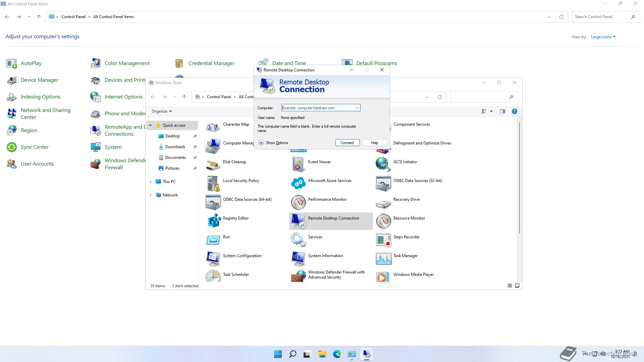Expand This PC in navigation pane
The height and width of the screenshot is (362, 644).
[151, 182]
